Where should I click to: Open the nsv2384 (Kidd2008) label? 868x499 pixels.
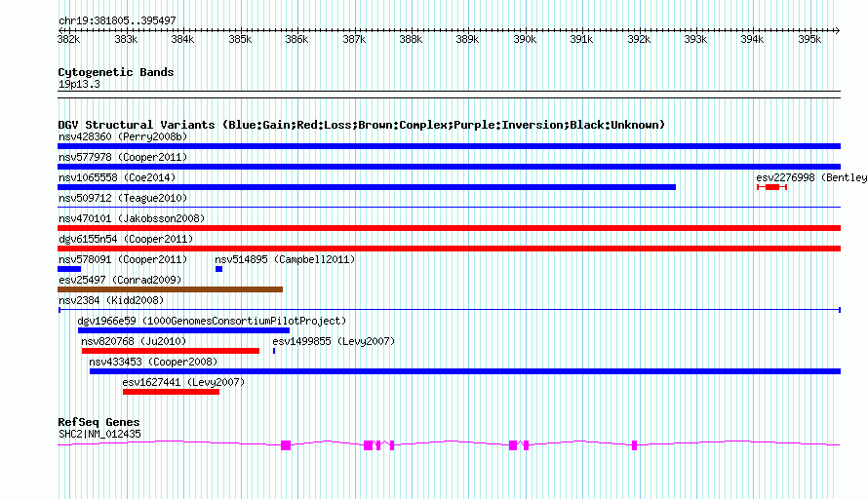111,300
